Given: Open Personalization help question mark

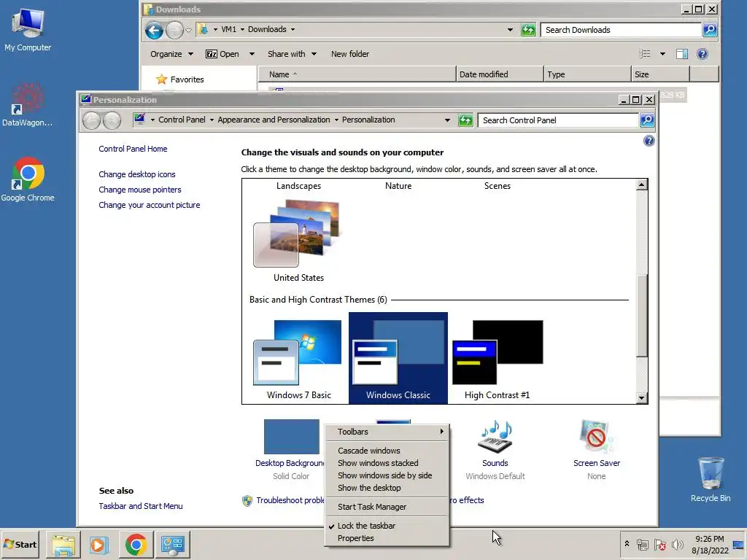Looking at the screenshot, I should click(649, 141).
